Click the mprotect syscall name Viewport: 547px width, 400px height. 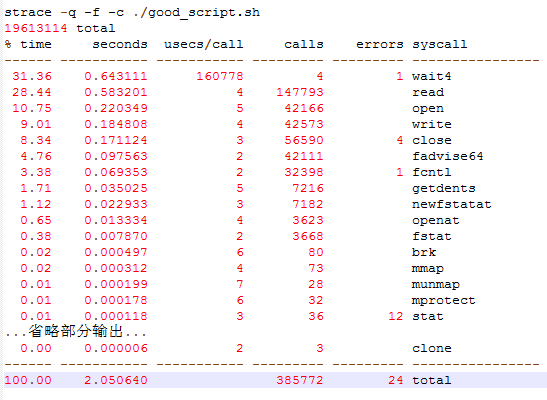pos(444,301)
